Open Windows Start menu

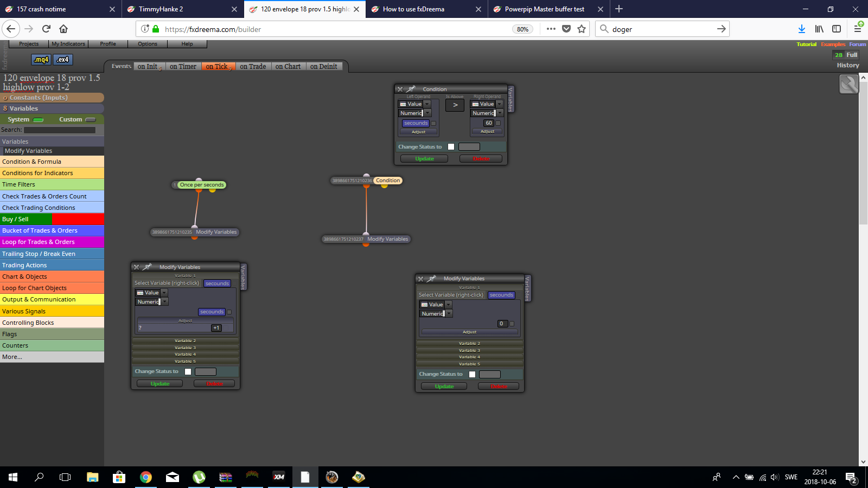click(x=13, y=477)
